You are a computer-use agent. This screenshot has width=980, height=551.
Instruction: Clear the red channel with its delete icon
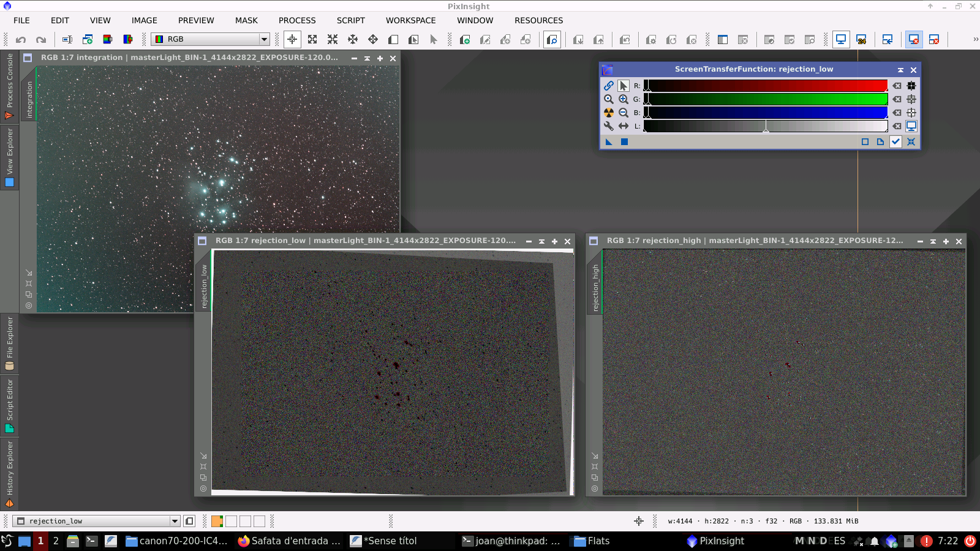click(x=896, y=86)
